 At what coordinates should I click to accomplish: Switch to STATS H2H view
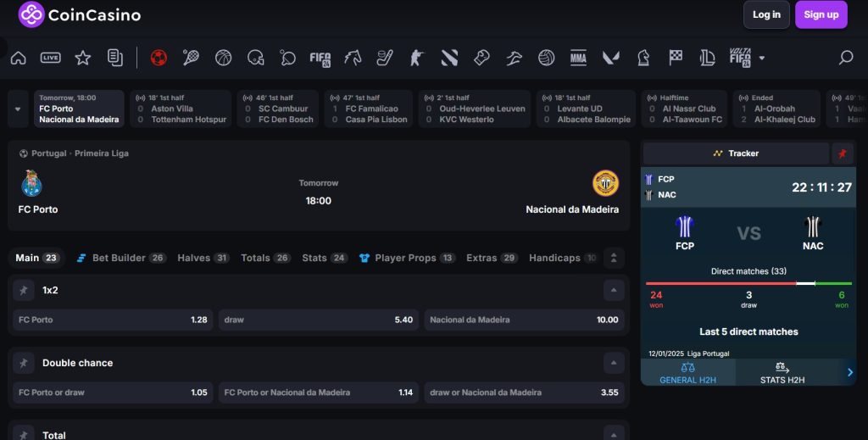(x=782, y=372)
